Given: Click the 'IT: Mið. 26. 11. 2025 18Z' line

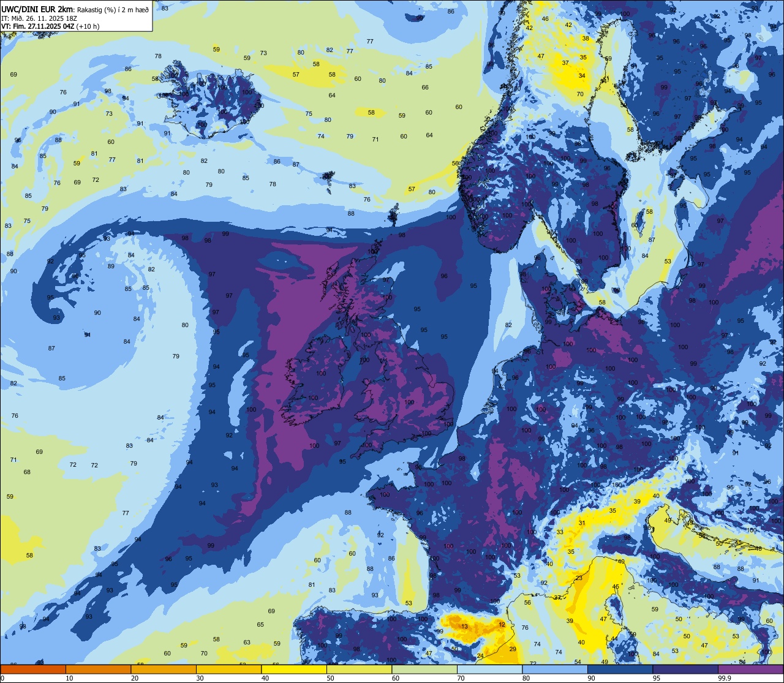Looking at the screenshot, I should [38, 18].
